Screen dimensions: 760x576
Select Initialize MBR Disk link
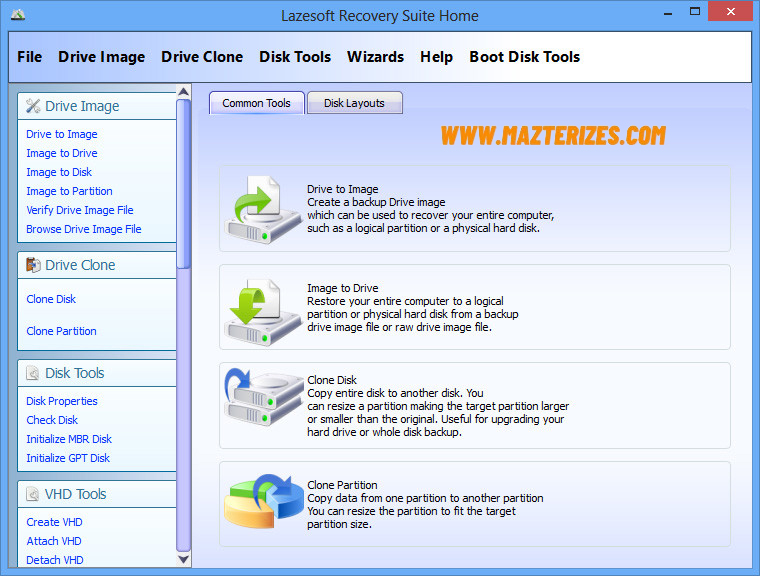click(x=69, y=439)
